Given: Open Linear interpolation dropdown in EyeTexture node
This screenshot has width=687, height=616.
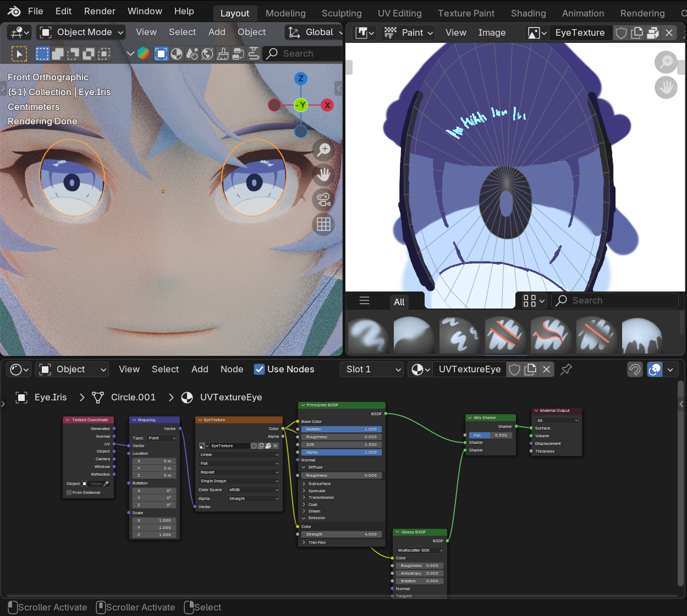Looking at the screenshot, I should pos(239,455).
